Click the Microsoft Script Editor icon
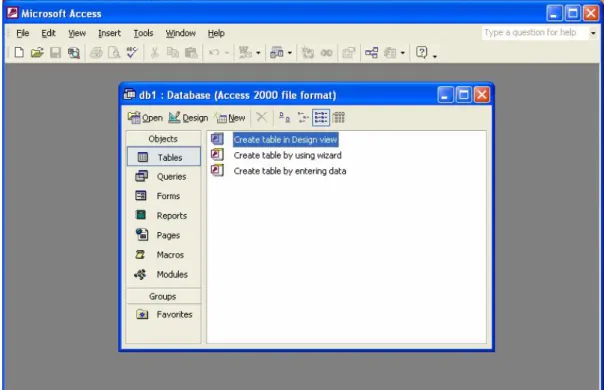 coord(326,52)
